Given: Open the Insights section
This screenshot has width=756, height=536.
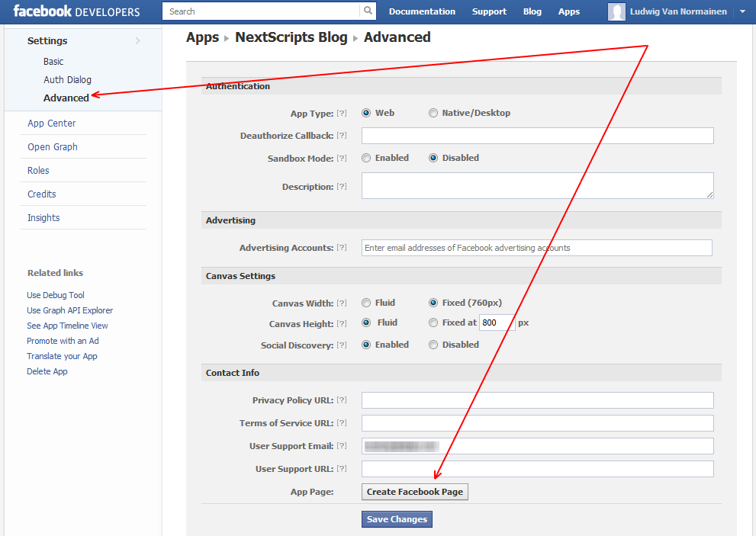Looking at the screenshot, I should pos(43,218).
